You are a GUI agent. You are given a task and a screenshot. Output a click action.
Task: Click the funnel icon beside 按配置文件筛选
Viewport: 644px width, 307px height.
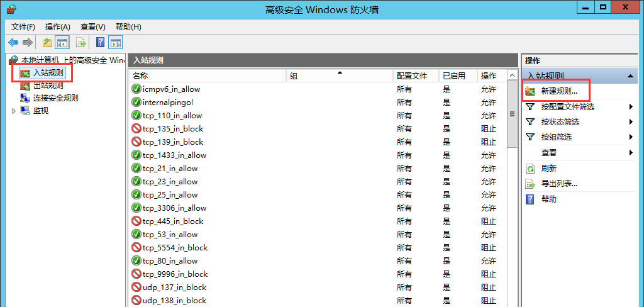click(530, 107)
